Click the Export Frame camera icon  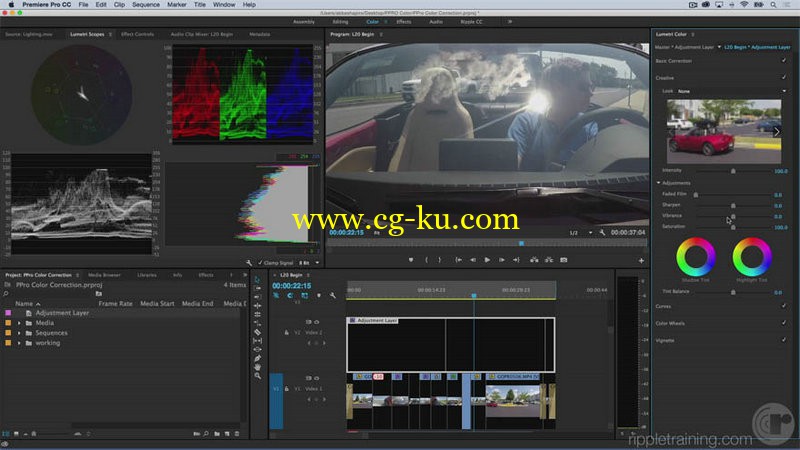[564, 260]
